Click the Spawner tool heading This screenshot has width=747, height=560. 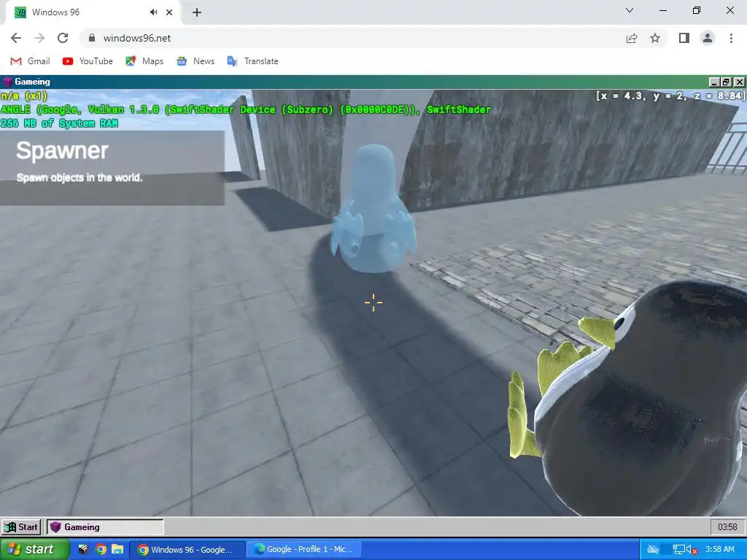(63, 150)
